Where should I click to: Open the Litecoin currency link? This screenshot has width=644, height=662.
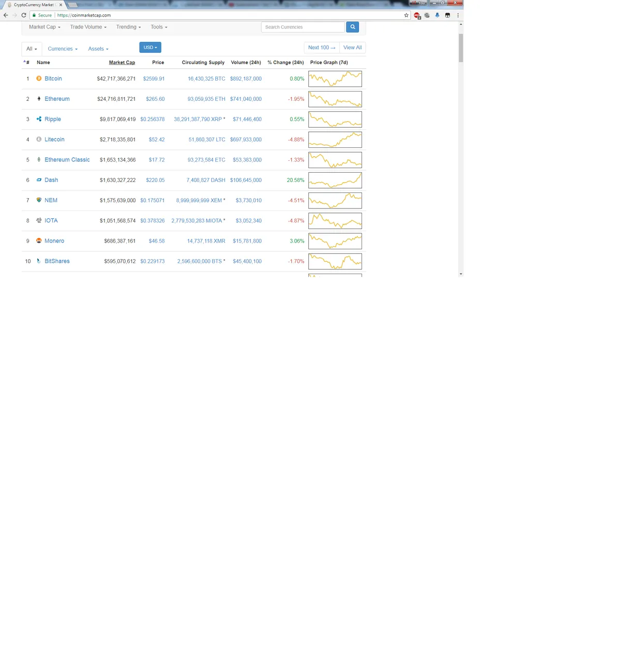[54, 140]
